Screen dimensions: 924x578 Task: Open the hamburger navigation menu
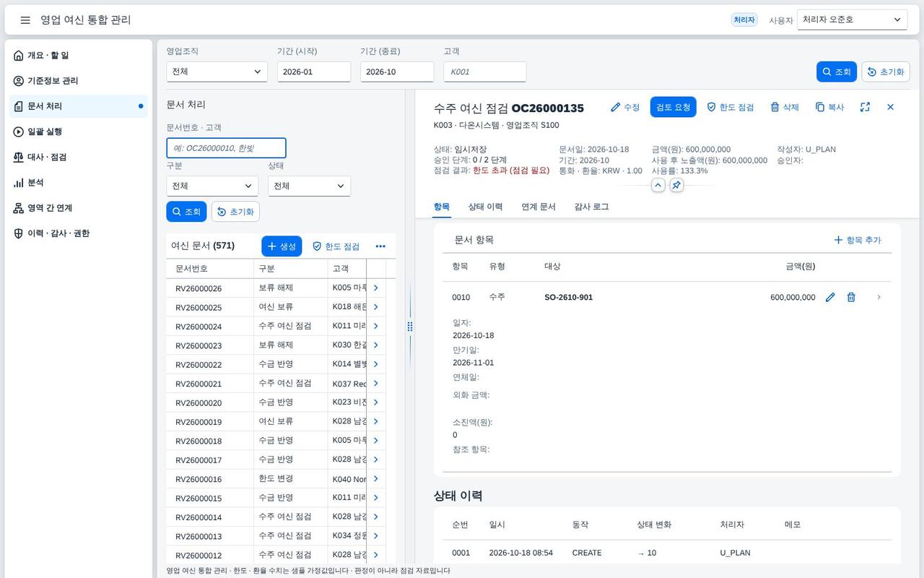click(x=25, y=20)
